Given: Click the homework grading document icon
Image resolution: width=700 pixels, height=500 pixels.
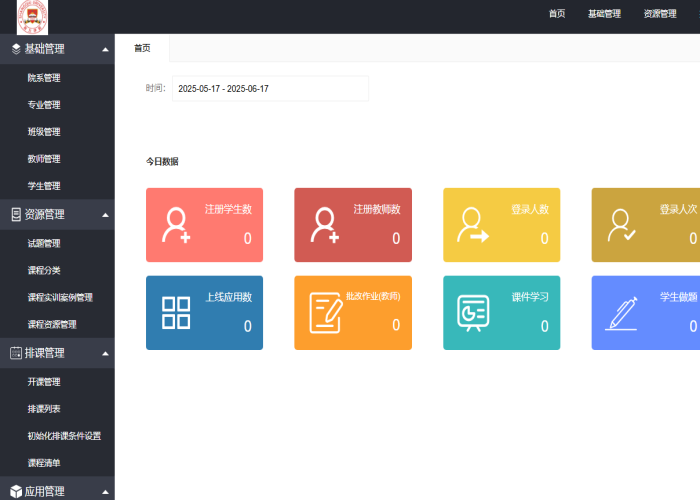Looking at the screenshot, I should click(x=325, y=312).
